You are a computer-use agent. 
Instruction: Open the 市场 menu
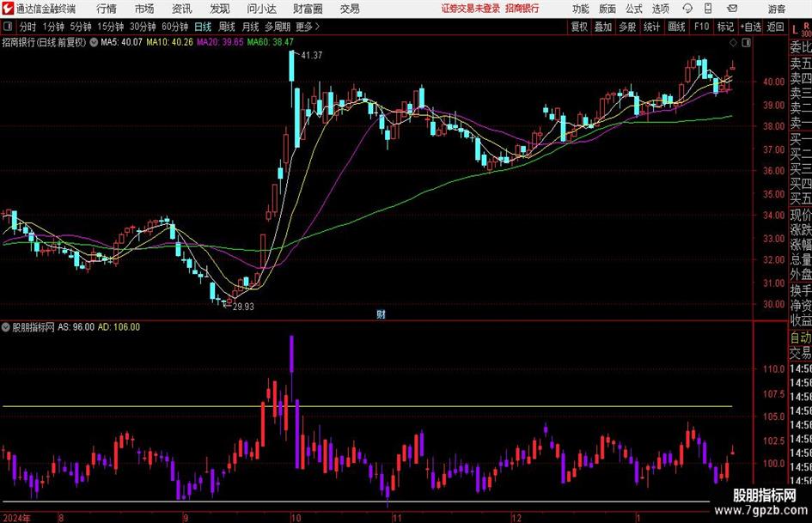144,9
